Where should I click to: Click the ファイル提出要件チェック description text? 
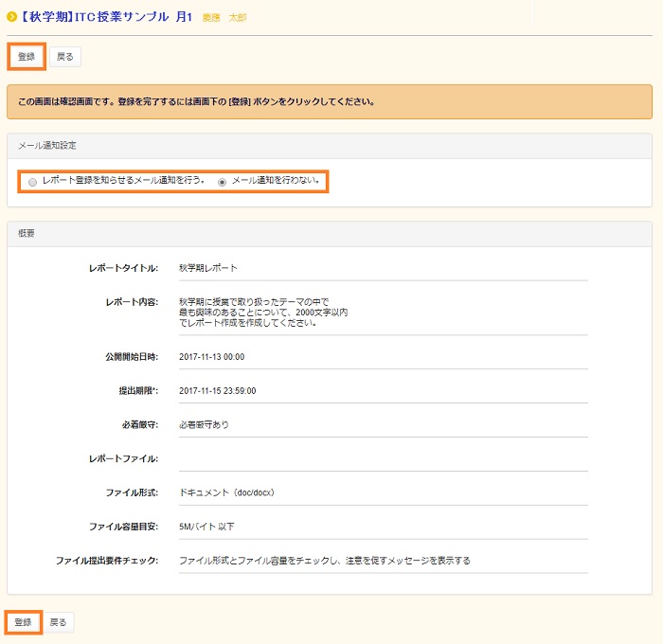[324, 561]
